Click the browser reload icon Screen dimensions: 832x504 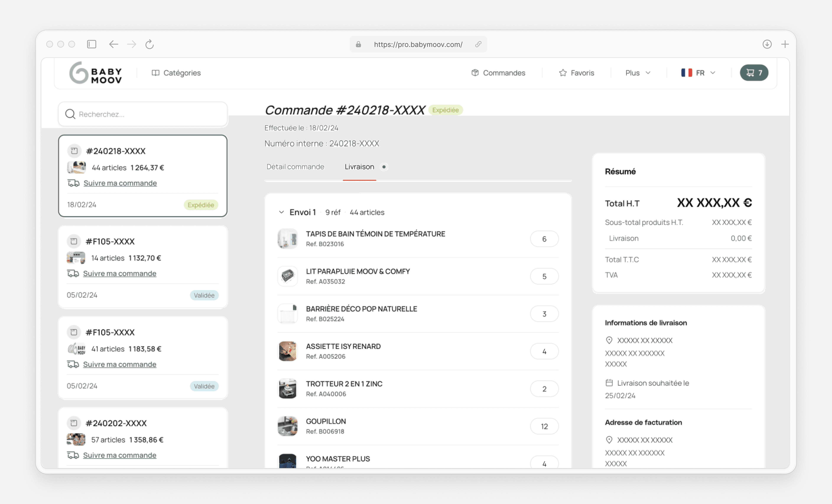point(149,44)
